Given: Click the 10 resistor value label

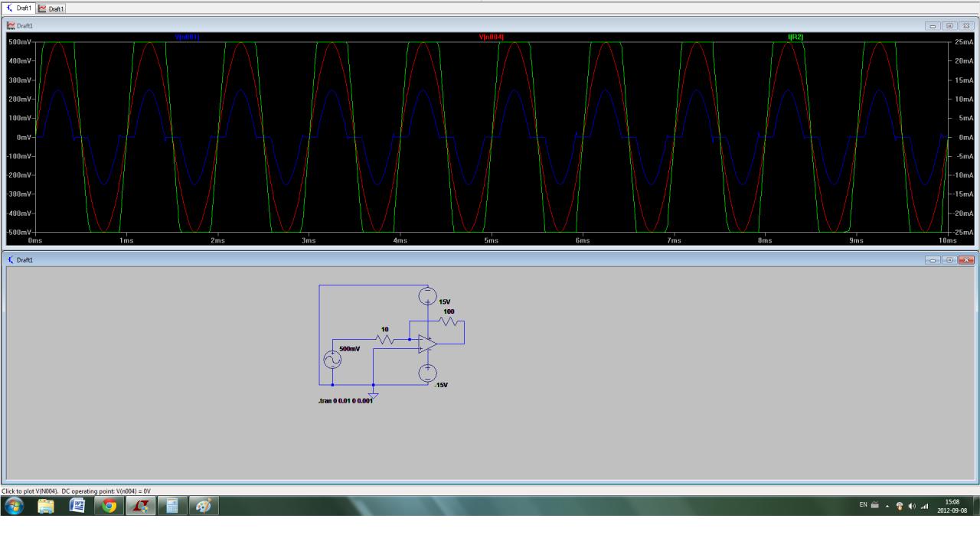Looking at the screenshot, I should pyautogui.click(x=385, y=329).
